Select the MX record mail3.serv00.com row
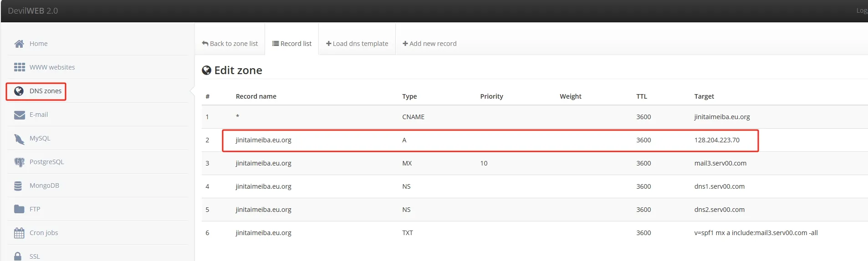The image size is (868, 261). pos(490,163)
